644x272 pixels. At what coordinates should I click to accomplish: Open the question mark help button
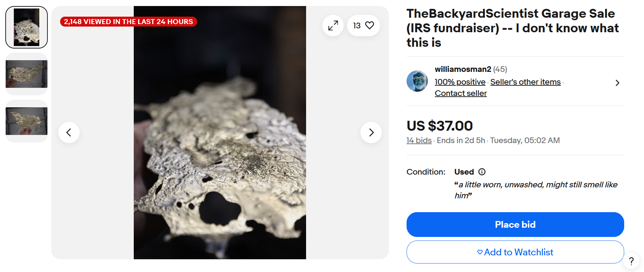[631, 261]
